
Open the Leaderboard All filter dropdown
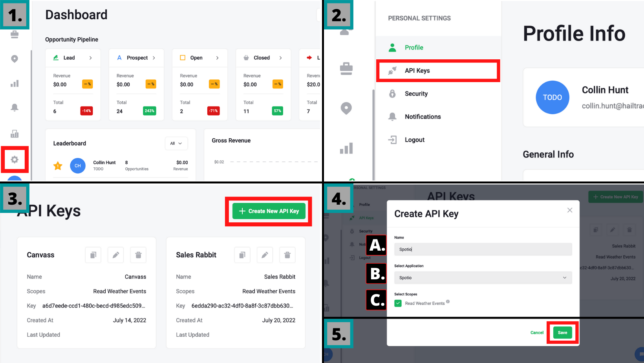click(176, 143)
